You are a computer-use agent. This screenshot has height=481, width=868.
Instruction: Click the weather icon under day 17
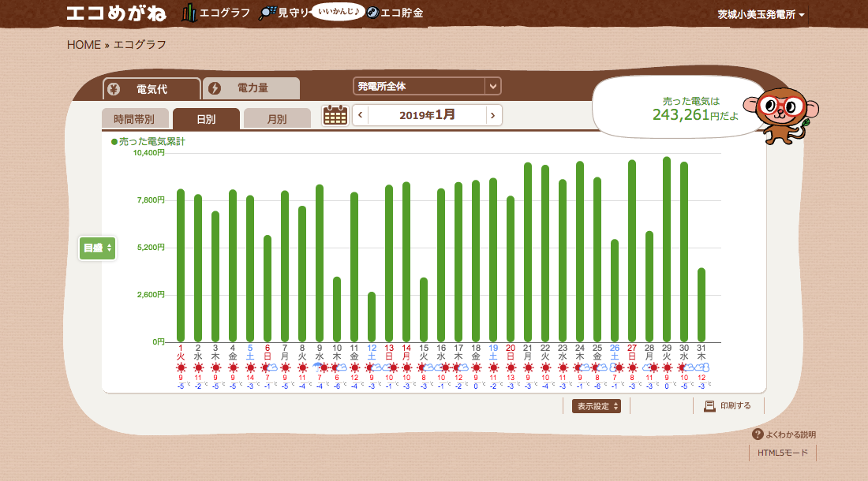(x=460, y=367)
